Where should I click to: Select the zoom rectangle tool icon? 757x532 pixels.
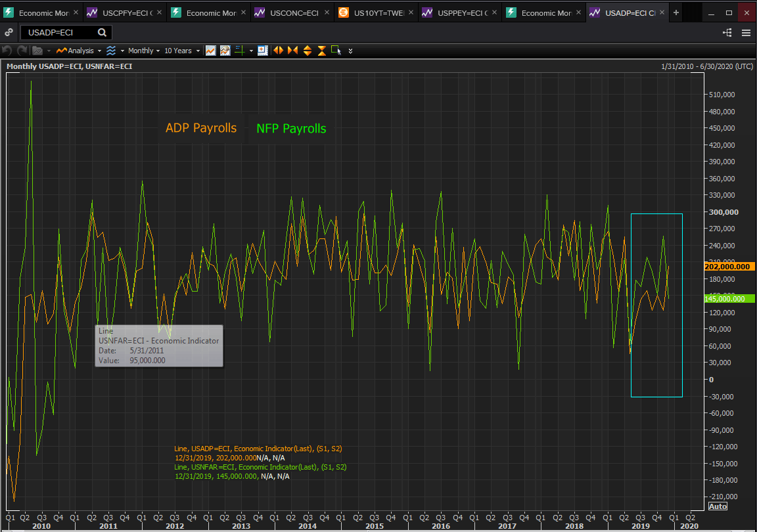pos(336,51)
